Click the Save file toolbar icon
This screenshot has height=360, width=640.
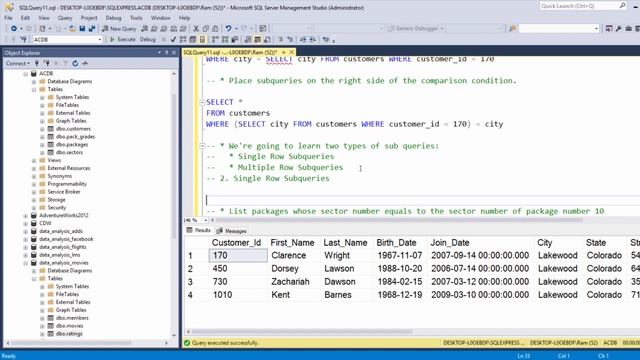point(82,29)
